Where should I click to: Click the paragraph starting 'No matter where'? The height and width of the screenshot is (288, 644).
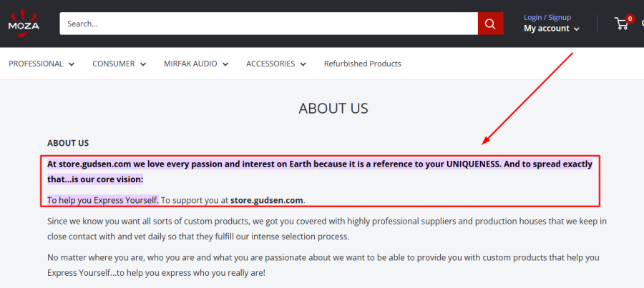tap(323, 265)
